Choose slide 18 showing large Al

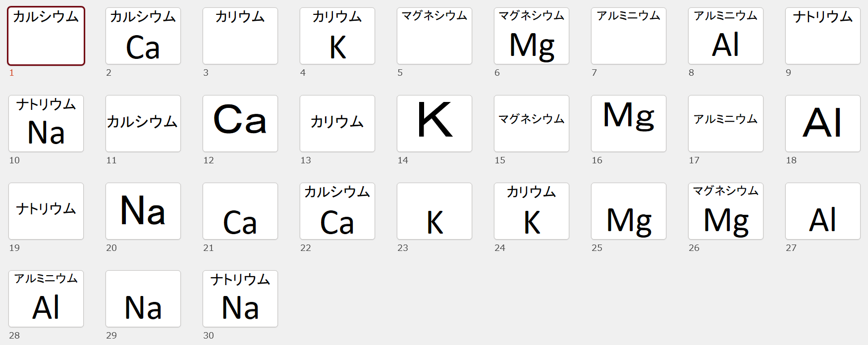(x=823, y=124)
